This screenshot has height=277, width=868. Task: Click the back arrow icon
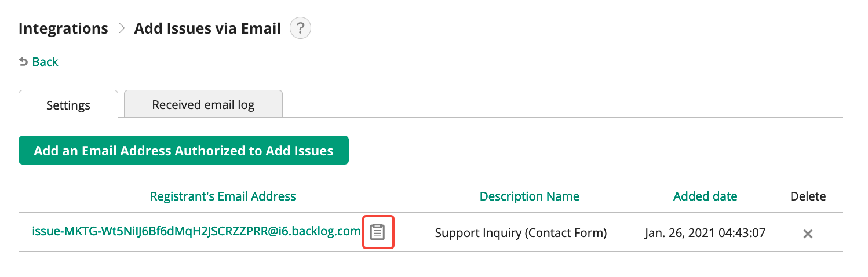(23, 61)
